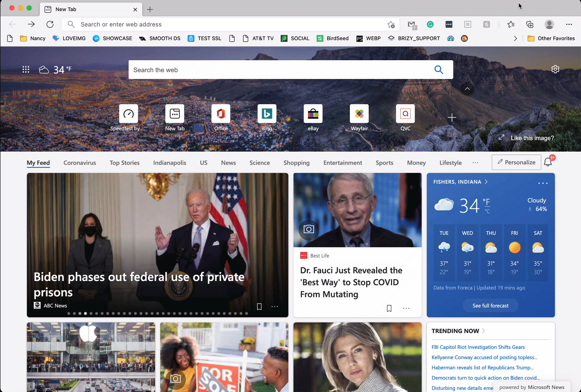Click the Grammarly extension icon

430,24
